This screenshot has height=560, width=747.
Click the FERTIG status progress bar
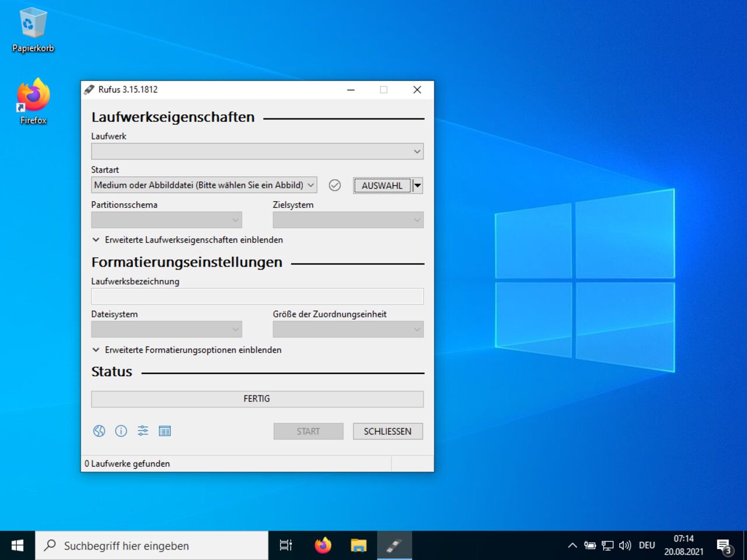(257, 399)
